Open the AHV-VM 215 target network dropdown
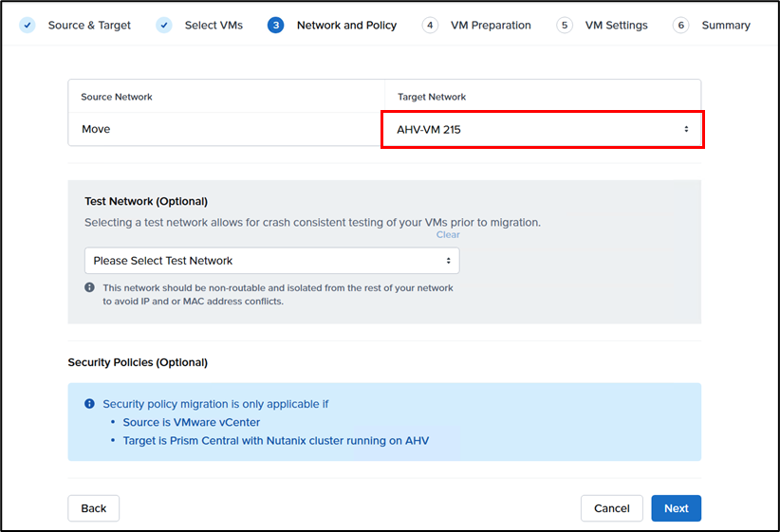Image resolution: width=780 pixels, height=532 pixels. pyautogui.click(x=542, y=129)
